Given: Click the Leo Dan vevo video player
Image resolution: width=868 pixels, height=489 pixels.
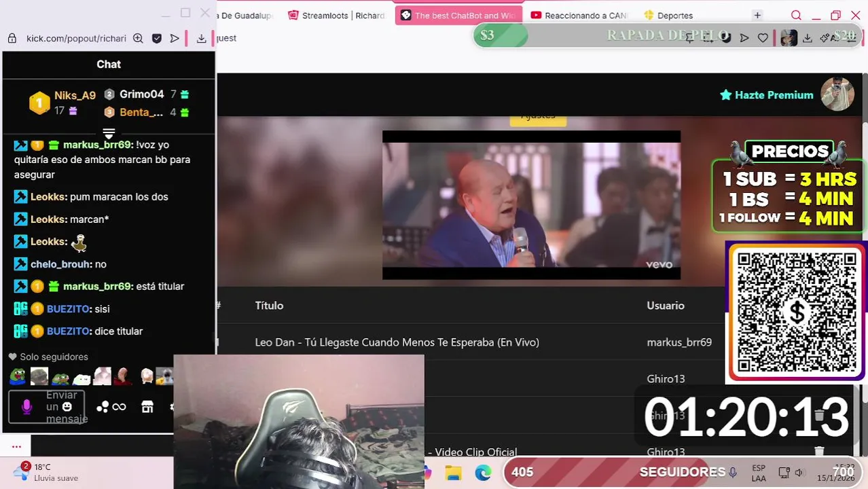Looking at the screenshot, I should 531,205.
